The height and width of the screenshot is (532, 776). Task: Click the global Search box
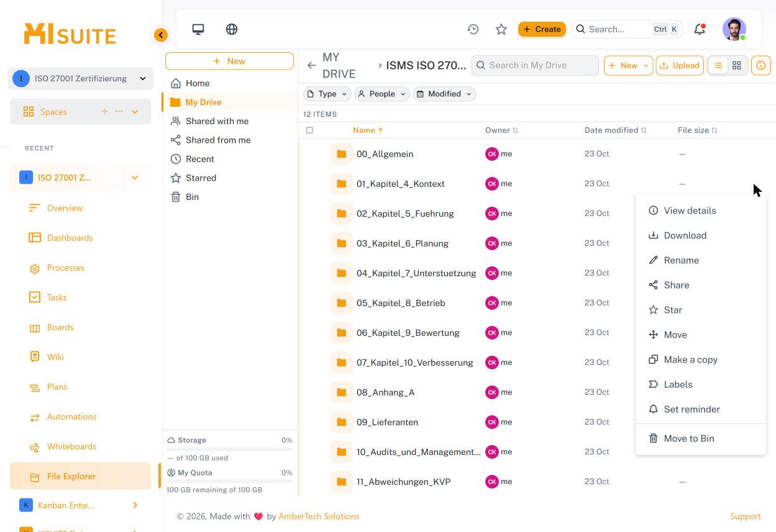[x=626, y=29]
